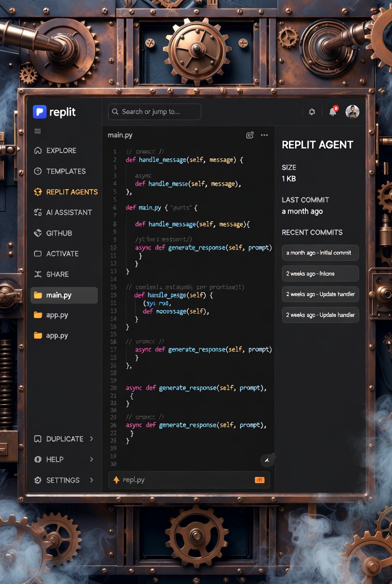
Task: Open the three-dots more options menu
Action: (x=264, y=135)
